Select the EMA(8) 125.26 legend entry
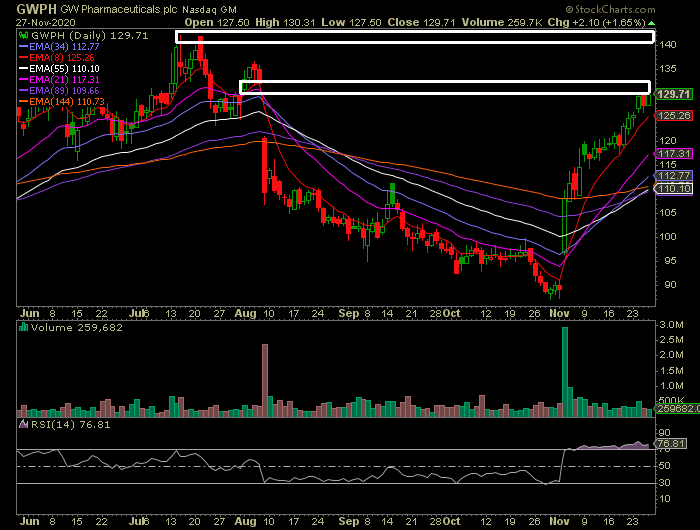This screenshot has height=530, width=700. pos(56,58)
